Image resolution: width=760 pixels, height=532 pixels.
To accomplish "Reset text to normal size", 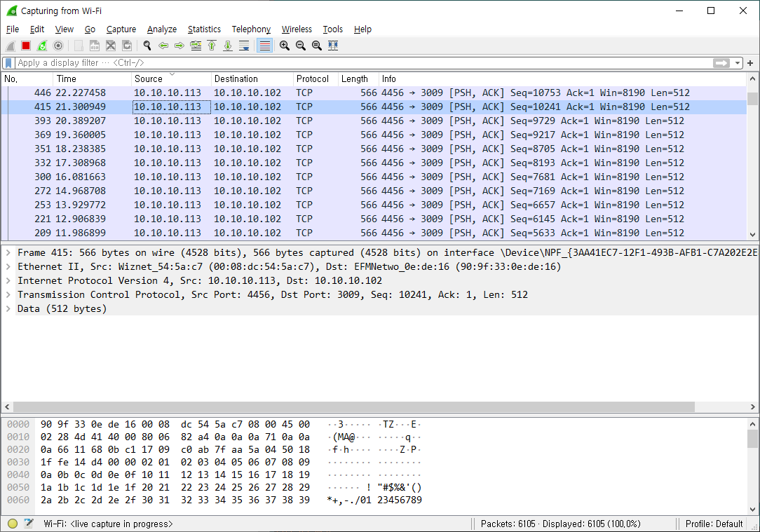I will (x=316, y=46).
